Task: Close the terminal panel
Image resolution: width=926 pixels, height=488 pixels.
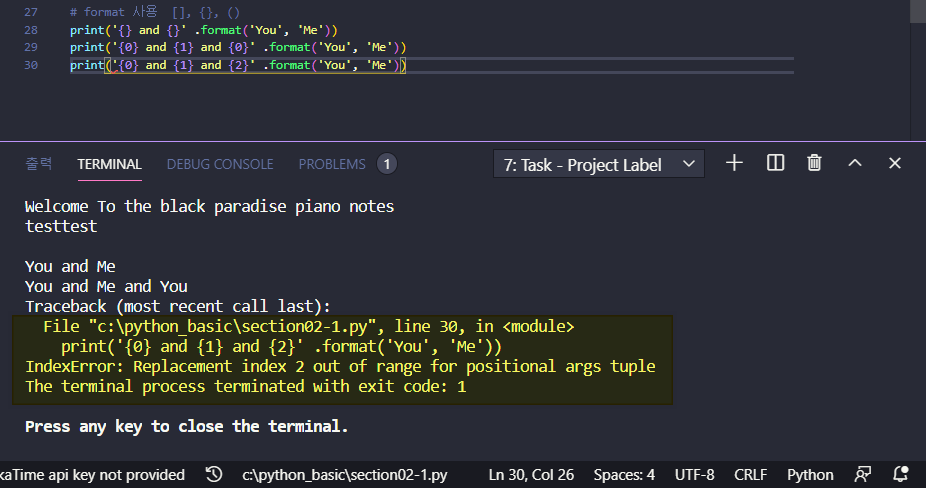Action: pos(895,163)
